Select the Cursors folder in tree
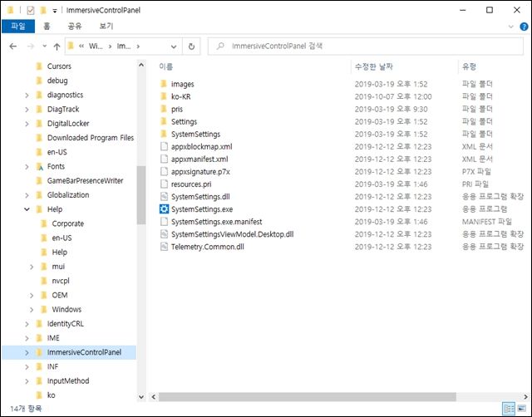Image resolution: width=532 pixels, height=417 pixels. pyautogui.click(x=59, y=66)
